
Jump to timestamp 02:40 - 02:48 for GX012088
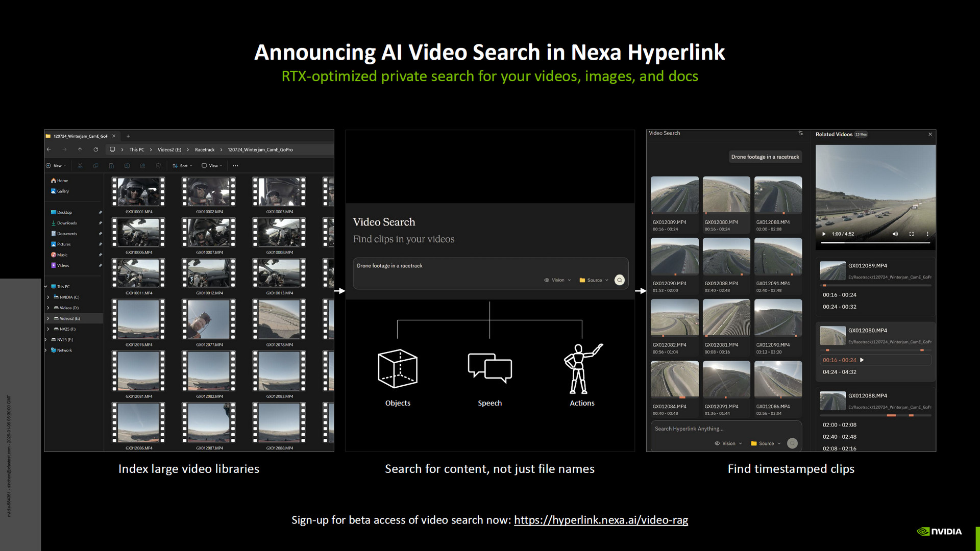click(839, 437)
